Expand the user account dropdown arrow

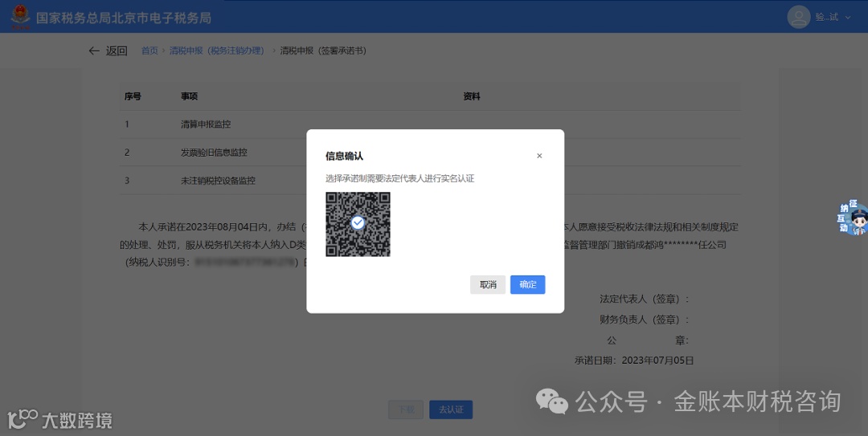[848, 18]
